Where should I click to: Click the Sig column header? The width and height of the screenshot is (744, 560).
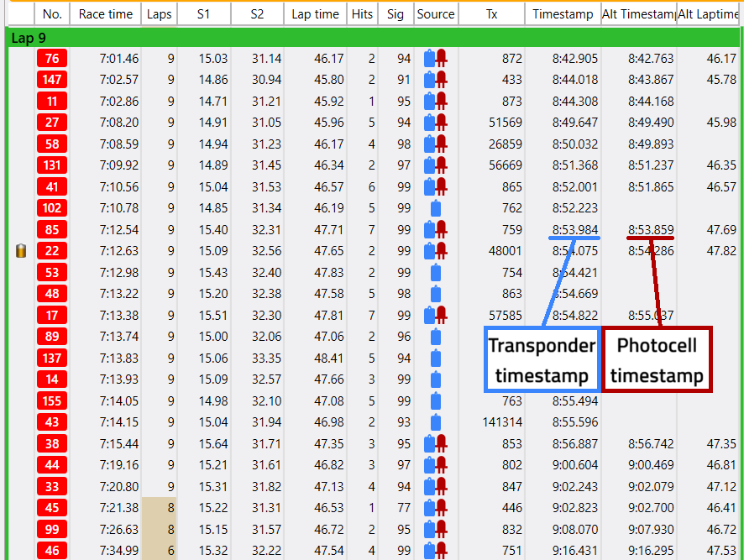396,14
